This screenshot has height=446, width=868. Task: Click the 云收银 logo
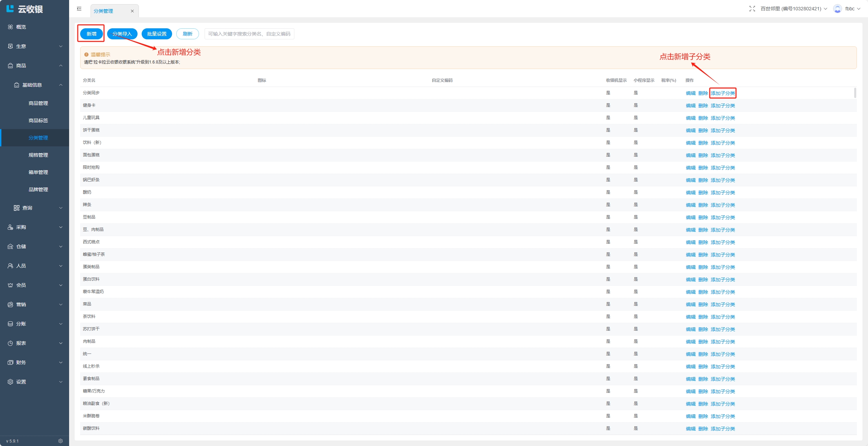tap(25, 9)
